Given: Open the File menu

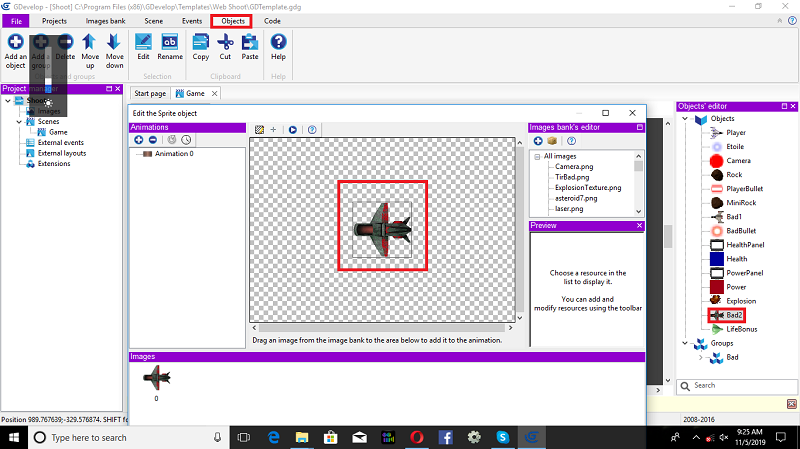Looking at the screenshot, I should click(16, 21).
